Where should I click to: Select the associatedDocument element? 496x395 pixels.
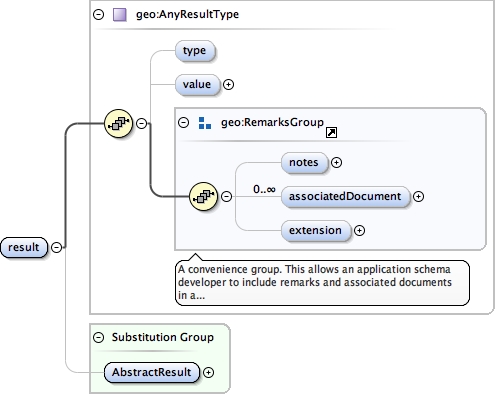coord(345,197)
